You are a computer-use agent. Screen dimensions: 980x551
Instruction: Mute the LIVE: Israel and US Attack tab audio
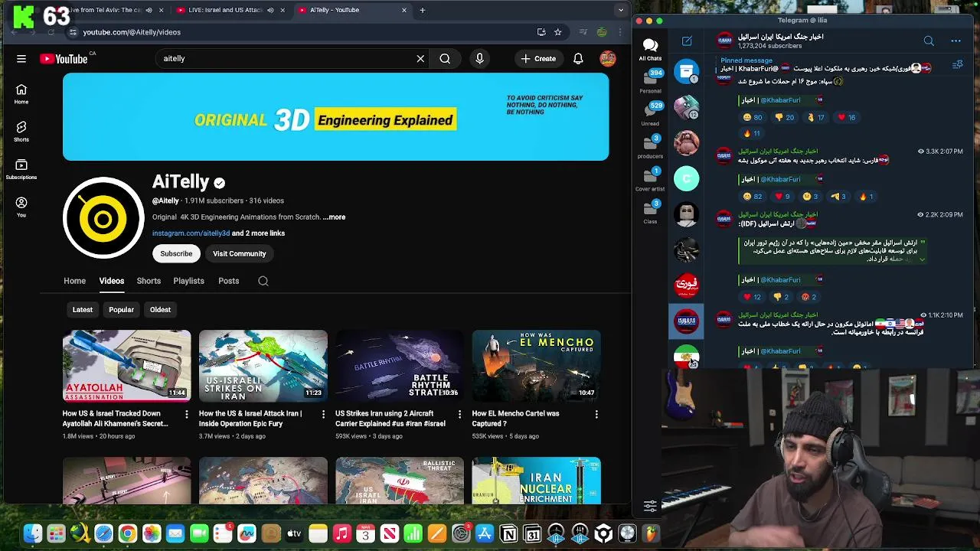click(x=270, y=11)
